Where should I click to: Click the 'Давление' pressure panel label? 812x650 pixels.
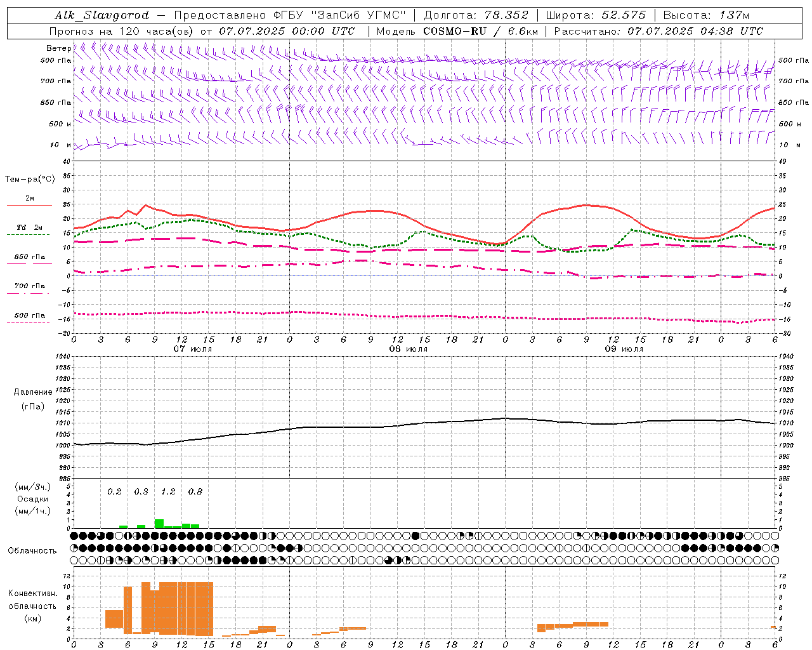pos(32,392)
